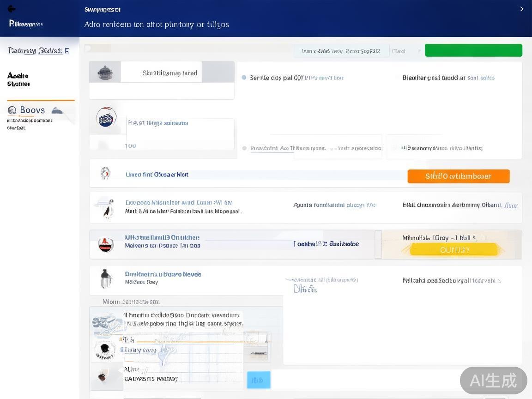Viewport: 532px width, 399px height.
Task: Click the dark bottle icon beside 'Drakaent'
Action: (106, 278)
